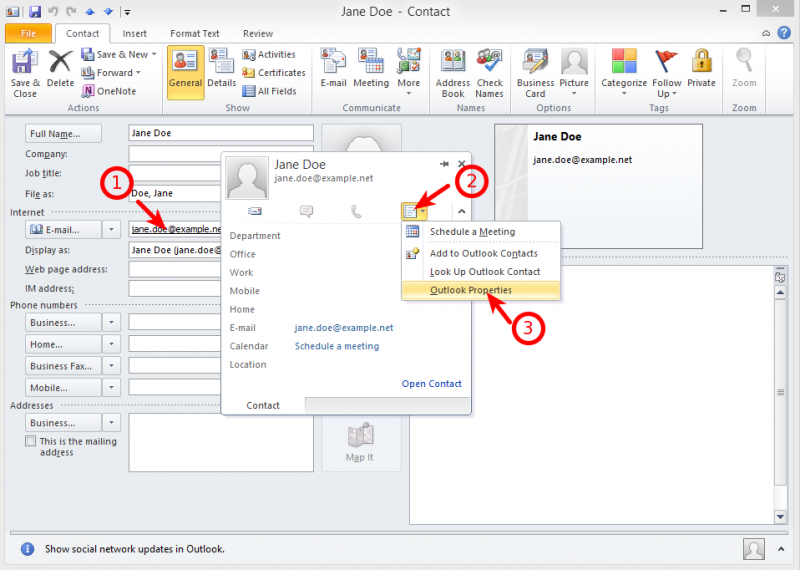Click Save & New in Actions group
Viewport: 800px width, 570px height.
point(118,54)
